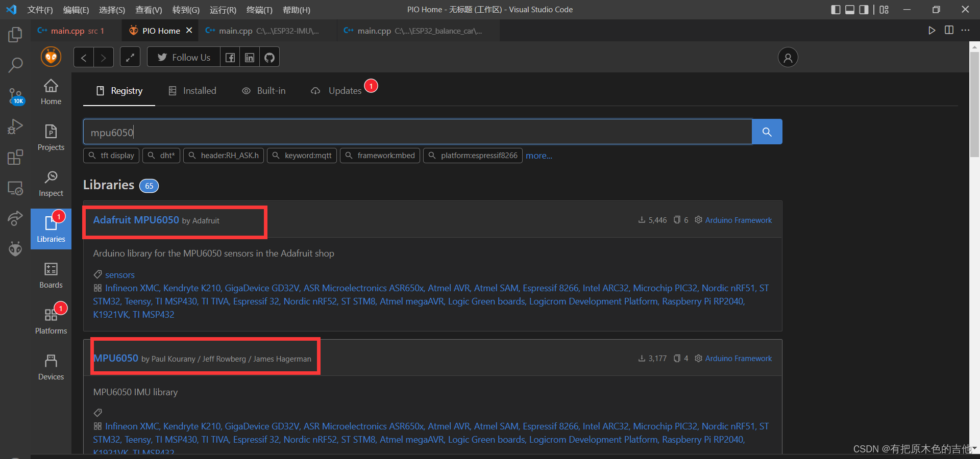Click the expand fullscreen arrows button
The width and height of the screenshot is (980, 459).
130,57
